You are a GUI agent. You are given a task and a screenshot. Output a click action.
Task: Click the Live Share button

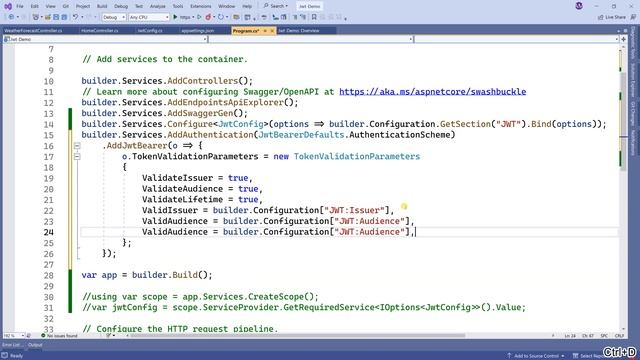tap(611, 17)
